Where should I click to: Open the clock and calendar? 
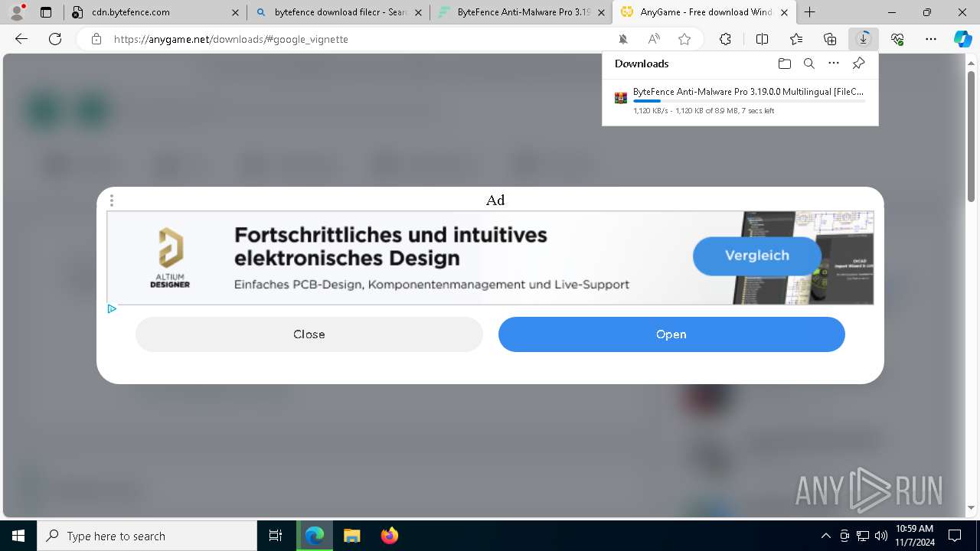[x=915, y=536]
